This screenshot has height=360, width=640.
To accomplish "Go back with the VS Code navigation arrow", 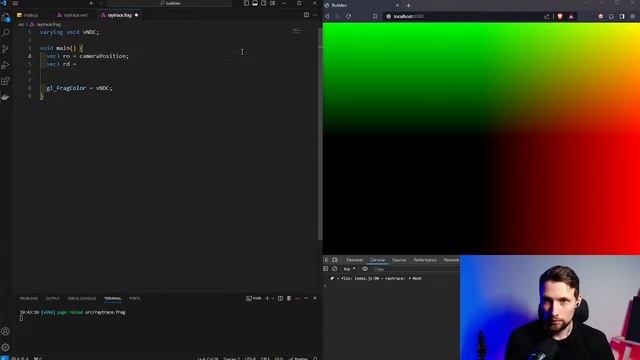I will [x=92, y=3].
